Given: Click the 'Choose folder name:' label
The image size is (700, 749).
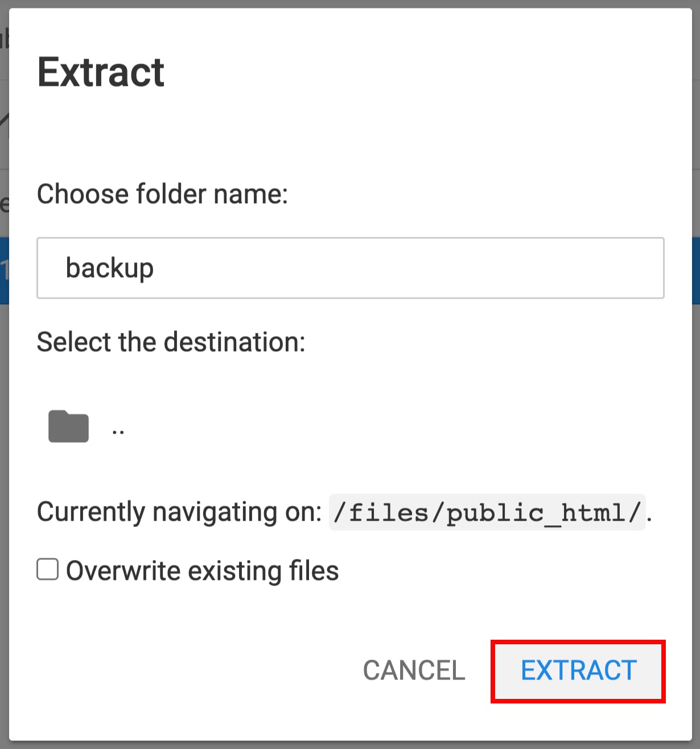Looking at the screenshot, I should 162,194.
